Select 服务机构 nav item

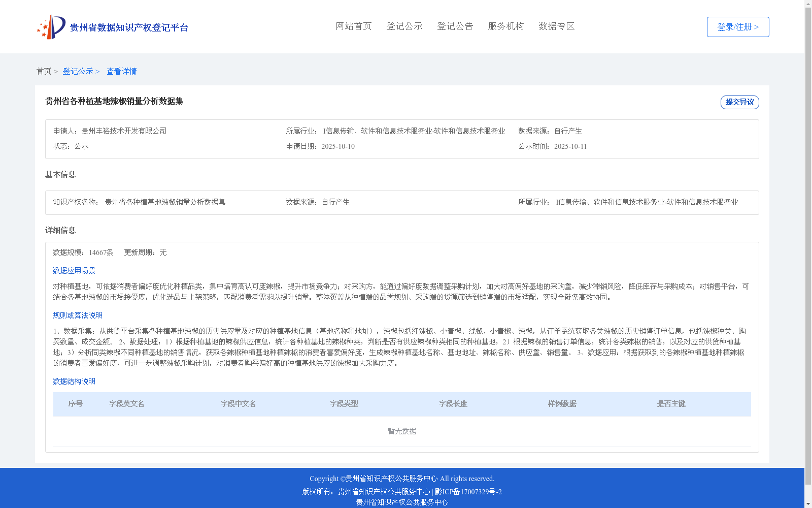coord(506,26)
